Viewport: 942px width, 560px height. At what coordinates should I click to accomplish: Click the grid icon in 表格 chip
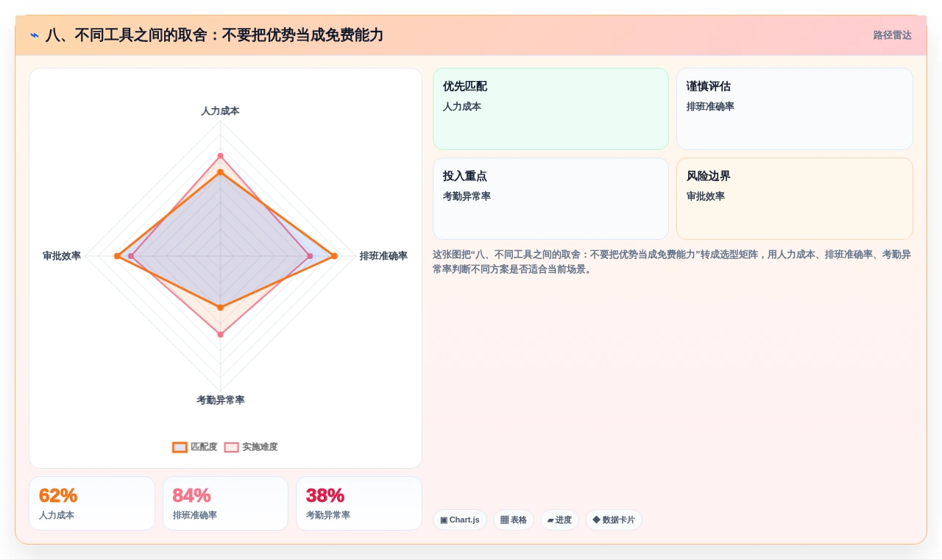coord(504,520)
